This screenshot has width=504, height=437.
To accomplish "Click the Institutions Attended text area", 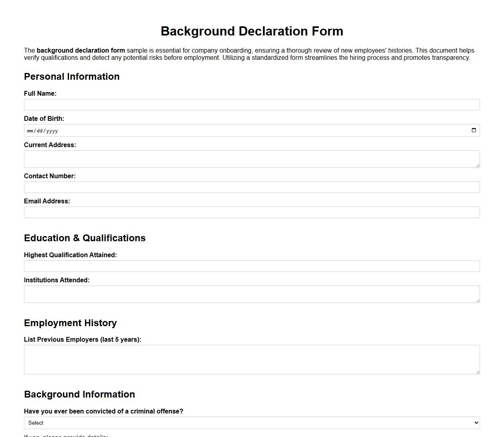I will click(x=252, y=294).
